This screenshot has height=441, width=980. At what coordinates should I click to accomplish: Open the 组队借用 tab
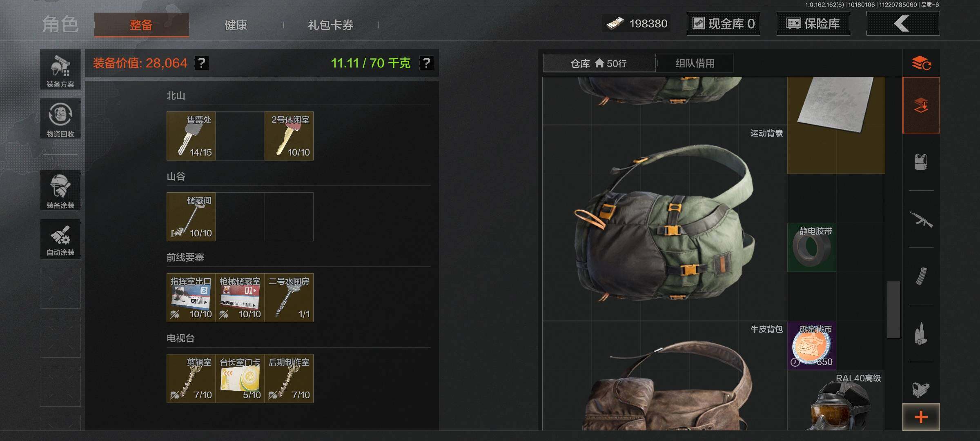[x=695, y=63]
